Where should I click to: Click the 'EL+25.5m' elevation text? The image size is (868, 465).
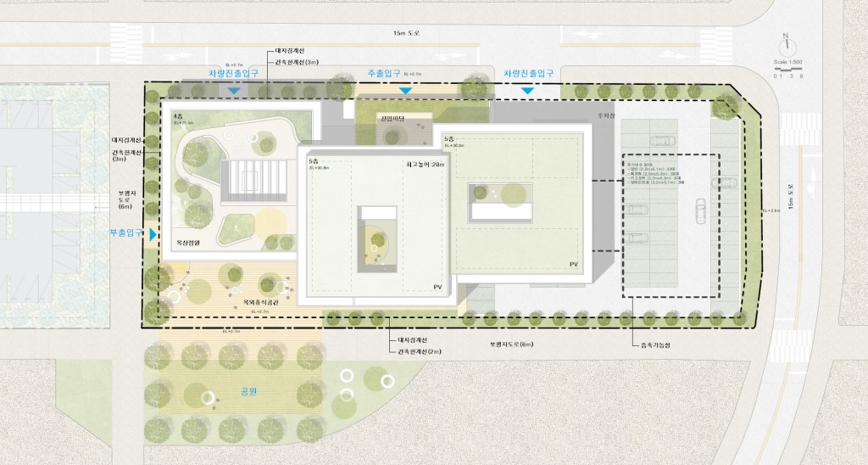[184, 122]
